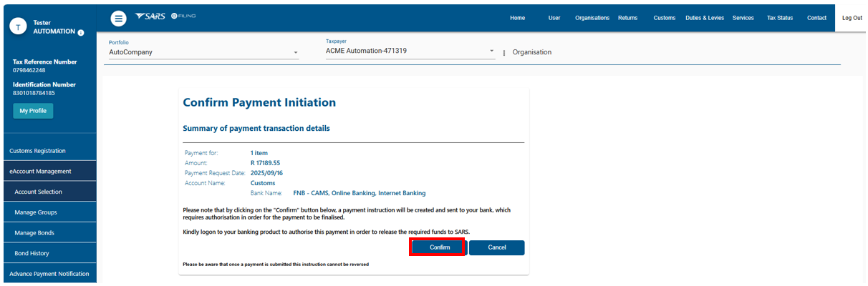The image size is (868, 286).
Task: Select Customs Registration in the sidebar
Action: pyautogui.click(x=37, y=151)
